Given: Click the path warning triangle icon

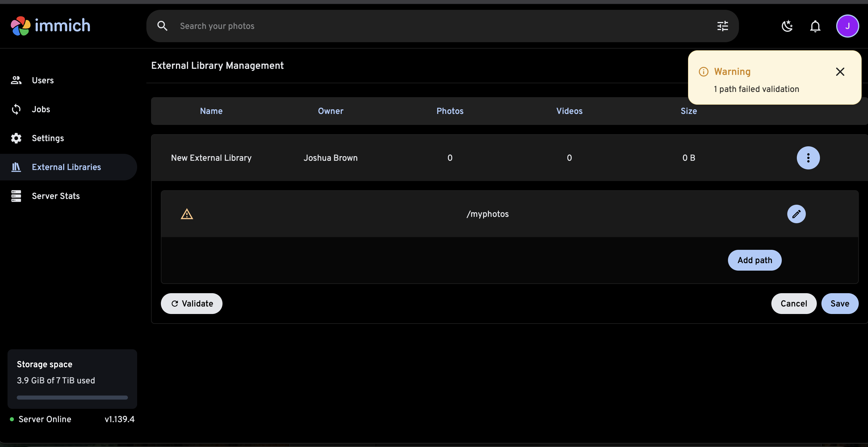Looking at the screenshot, I should (187, 214).
